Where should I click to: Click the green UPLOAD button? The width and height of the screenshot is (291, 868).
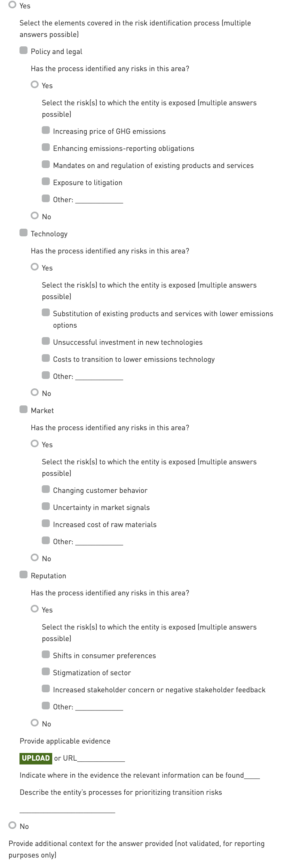pyautogui.click(x=36, y=758)
